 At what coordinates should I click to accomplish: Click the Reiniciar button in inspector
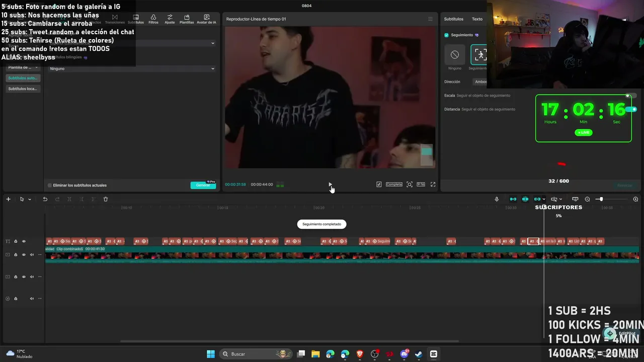(x=625, y=186)
